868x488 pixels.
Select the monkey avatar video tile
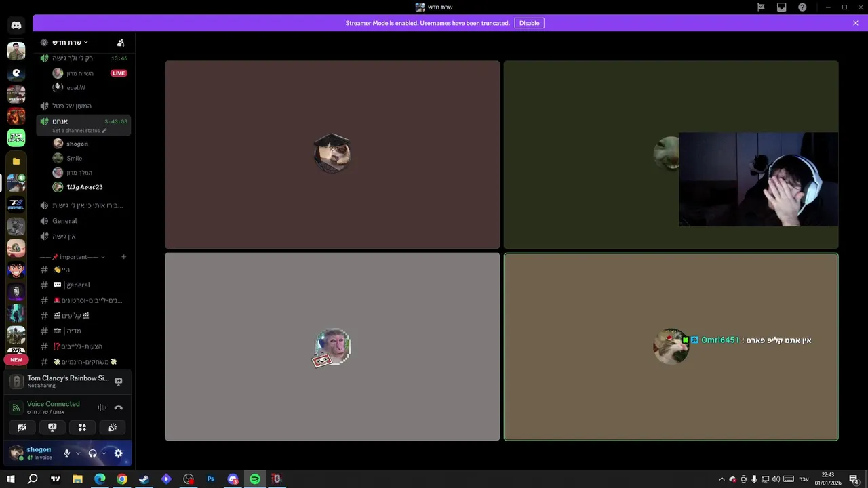(332, 347)
